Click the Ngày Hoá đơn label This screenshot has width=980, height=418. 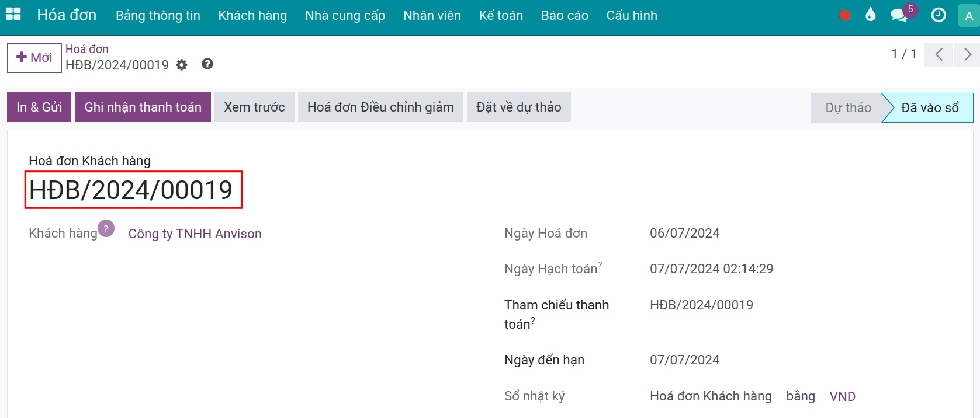click(546, 233)
